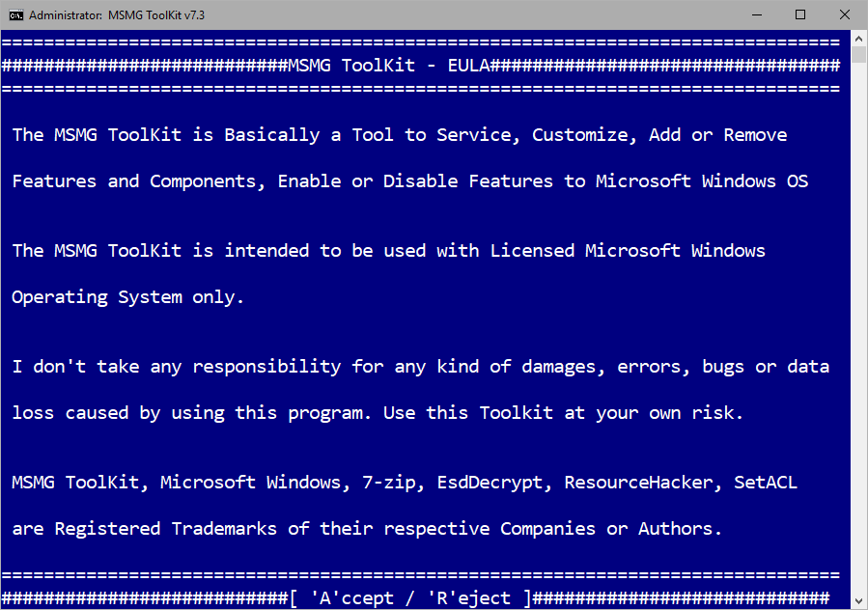Click the empty scrollbar track below thumb
The width and height of the screenshot is (868, 610).
[x=858, y=326]
